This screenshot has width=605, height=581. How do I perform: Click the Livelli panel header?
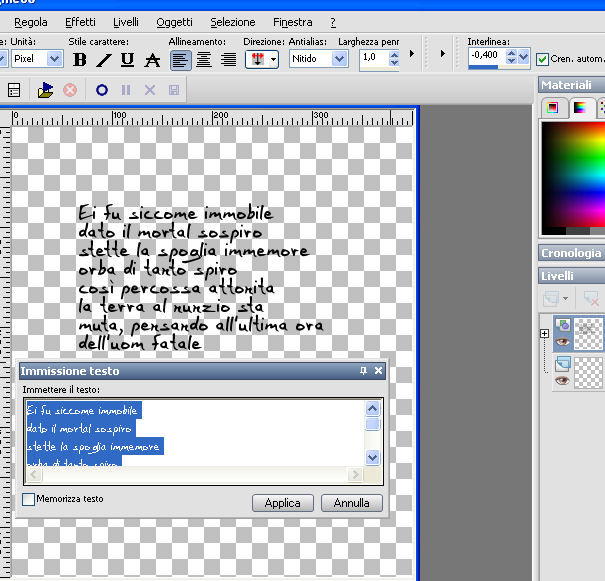point(572,276)
